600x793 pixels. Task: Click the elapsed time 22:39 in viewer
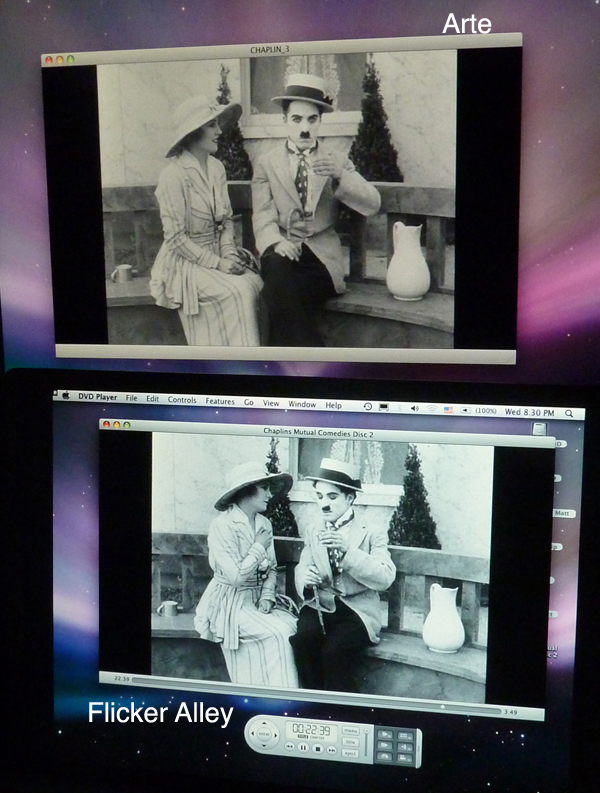pyautogui.click(x=121, y=679)
